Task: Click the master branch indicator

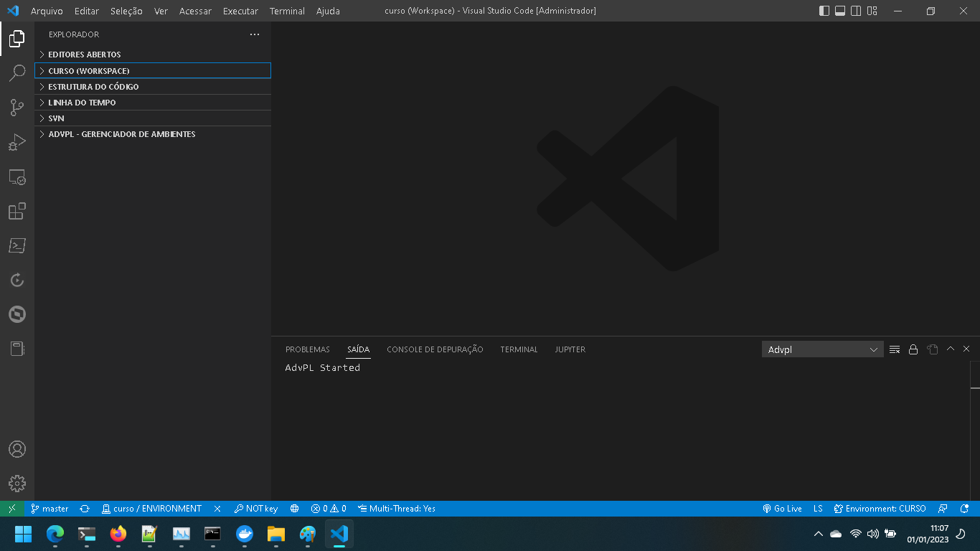Action: 50,509
